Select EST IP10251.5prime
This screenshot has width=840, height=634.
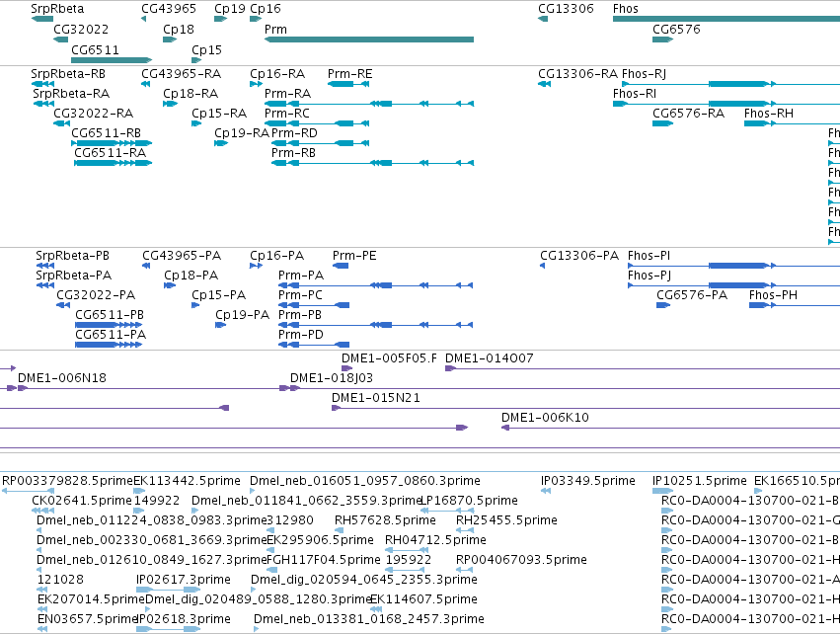pyautogui.click(x=700, y=481)
